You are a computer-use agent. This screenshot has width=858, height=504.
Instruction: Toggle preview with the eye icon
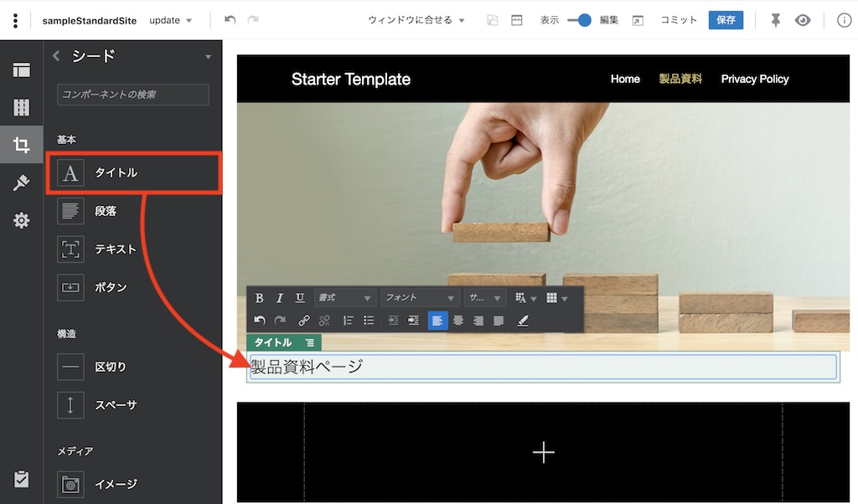(x=803, y=20)
